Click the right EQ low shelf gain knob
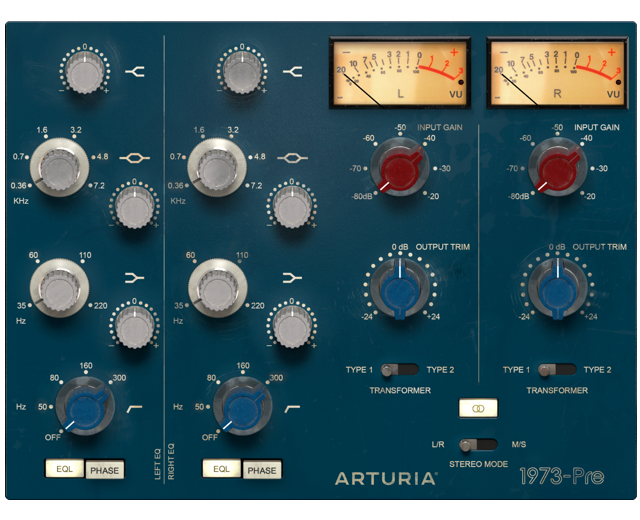 click(292, 327)
